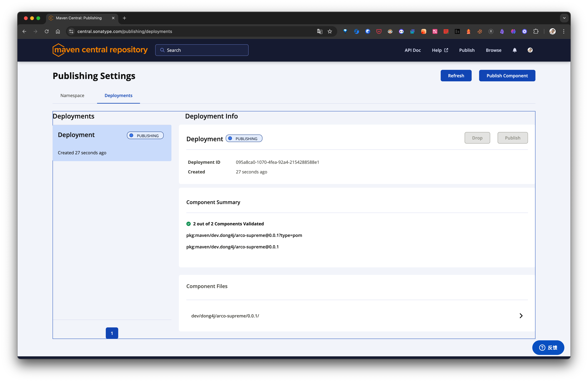Click the Drop deployment button

pos(477,138)
